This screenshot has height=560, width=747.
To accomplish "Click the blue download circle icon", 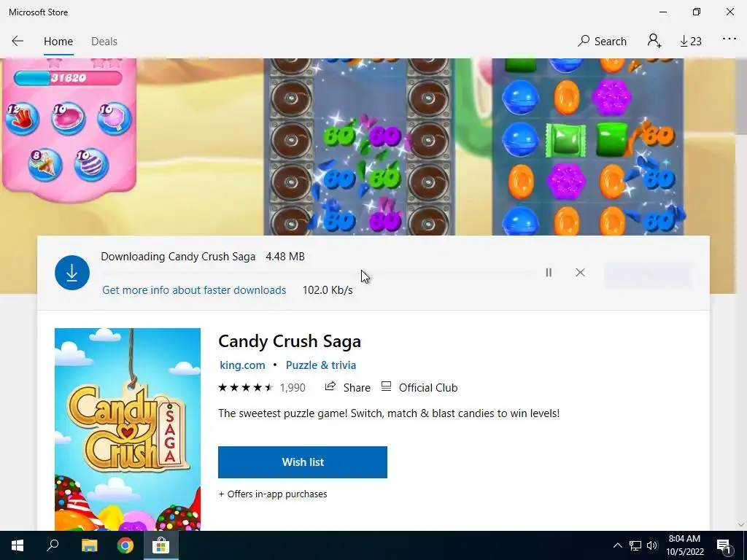I will [72, 273].
